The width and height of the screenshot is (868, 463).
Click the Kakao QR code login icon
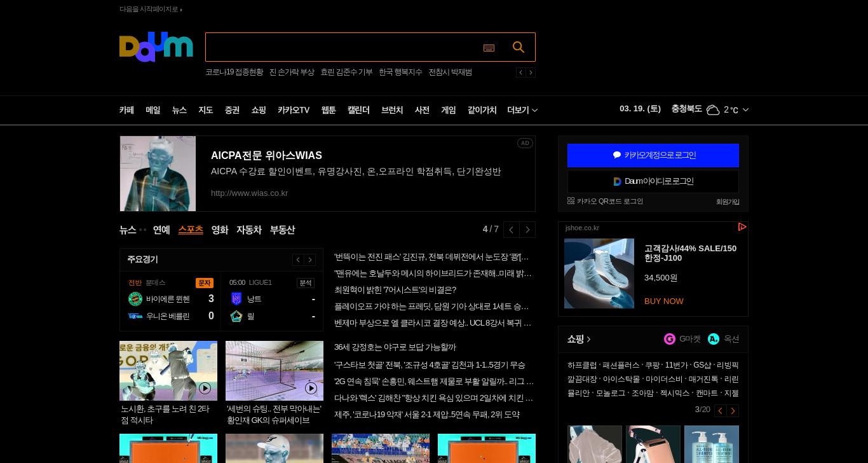coord(571,201)
